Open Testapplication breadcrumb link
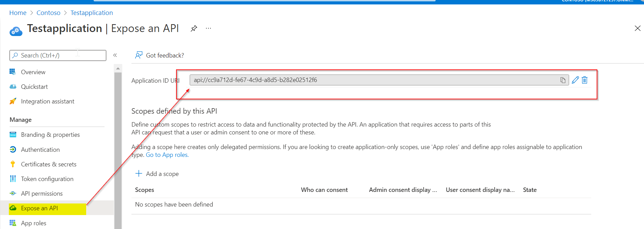 pos(92,13)
